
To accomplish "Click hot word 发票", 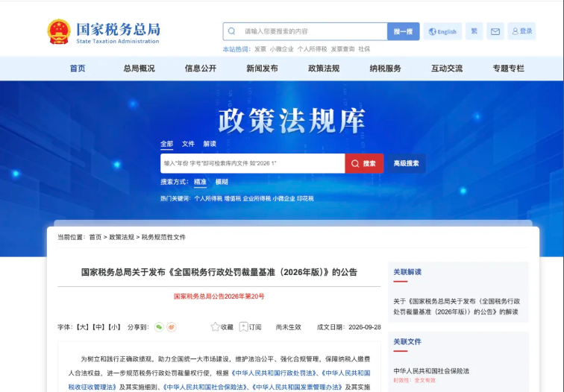I will pyautogui.click(x=260, y=49).
